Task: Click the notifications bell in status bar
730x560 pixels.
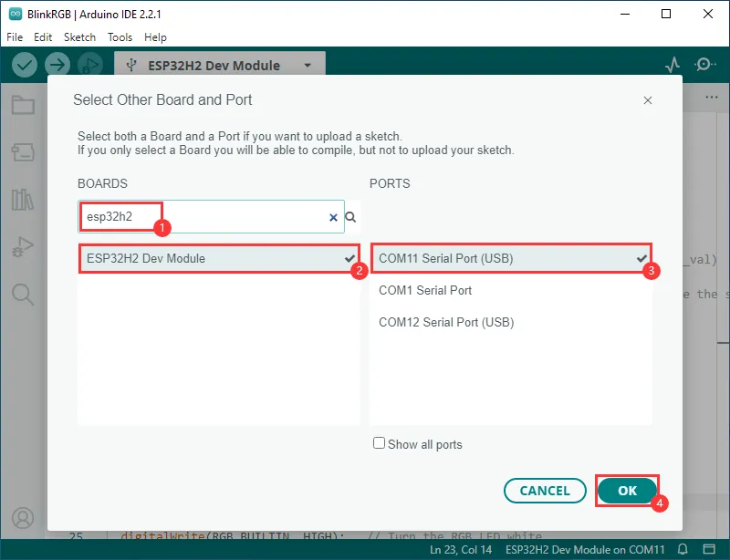Action: [x=683, y=549]
